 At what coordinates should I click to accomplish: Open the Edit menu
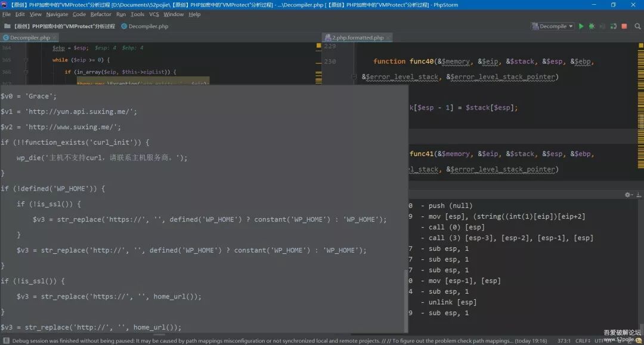tap(20, 14)
